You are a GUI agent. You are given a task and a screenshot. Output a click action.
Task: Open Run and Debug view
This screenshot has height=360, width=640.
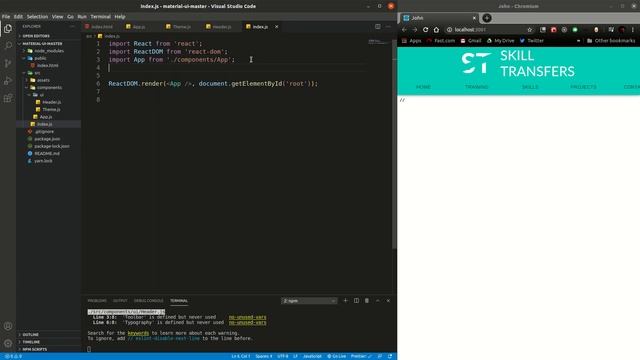tap(8, 80)
